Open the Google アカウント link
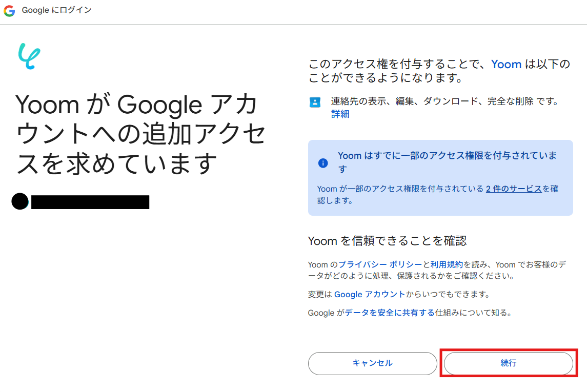This screenshot has height=392, width=587. coord(370,294)
